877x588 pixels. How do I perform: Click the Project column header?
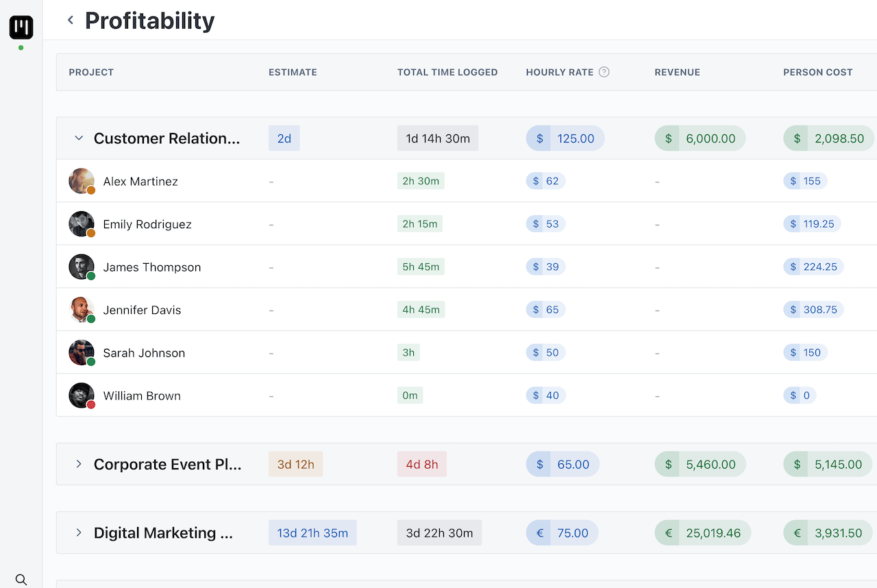pyautogui.click(x=91, y=72)
